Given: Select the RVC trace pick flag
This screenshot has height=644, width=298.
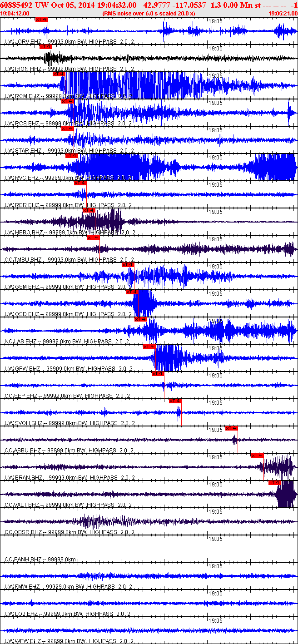Looking at the screenshot, I should [72, 156].
